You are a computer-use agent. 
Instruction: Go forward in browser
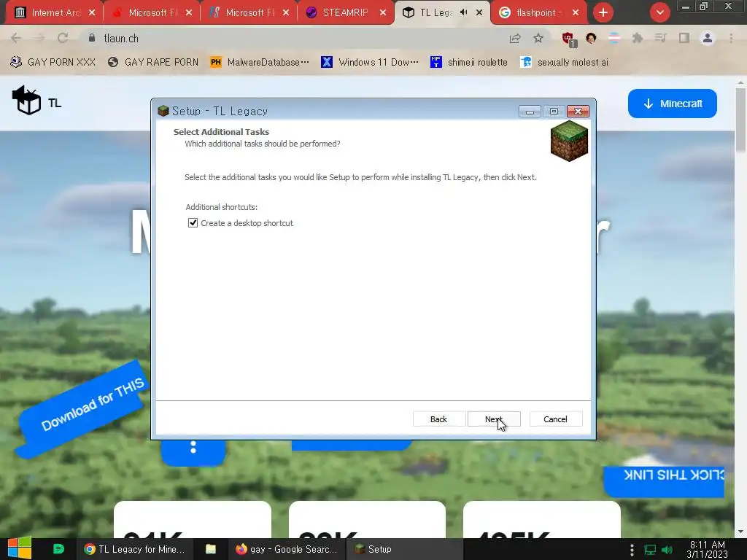pos(39,38)
